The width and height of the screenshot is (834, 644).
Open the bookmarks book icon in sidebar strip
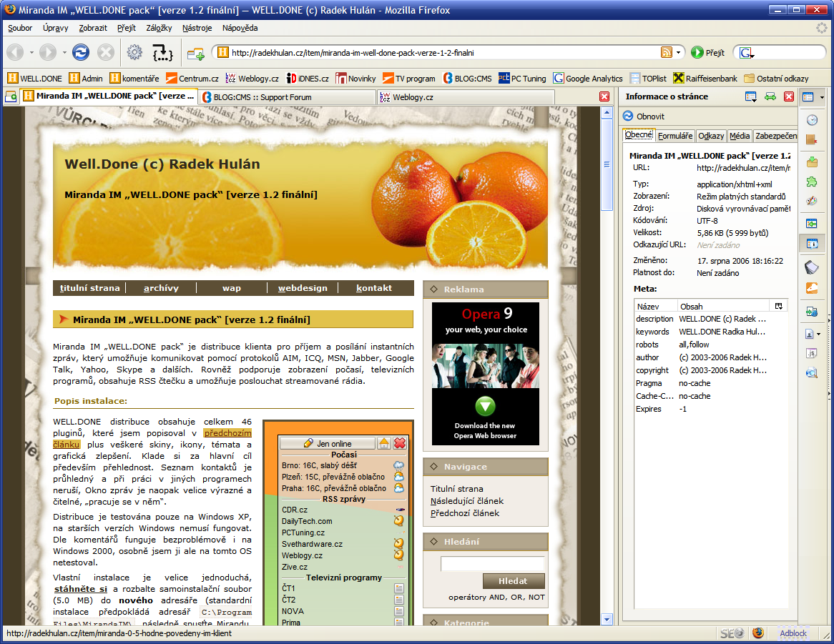pyautogui.click(x=812, y=140)
